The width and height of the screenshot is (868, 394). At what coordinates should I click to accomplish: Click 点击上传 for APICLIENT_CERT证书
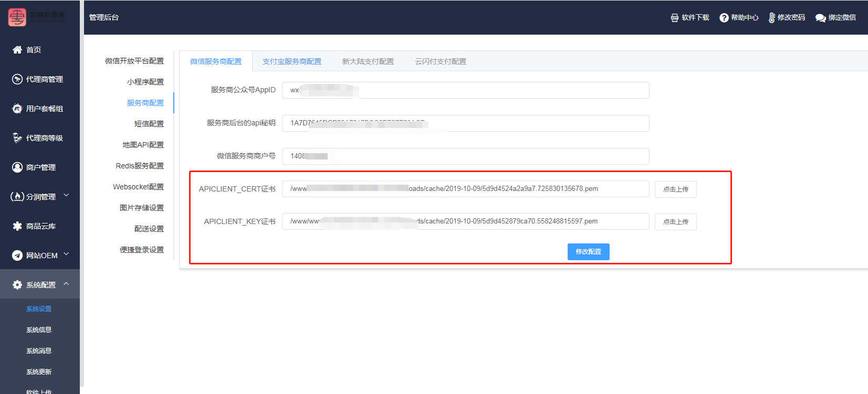(676, 189)
